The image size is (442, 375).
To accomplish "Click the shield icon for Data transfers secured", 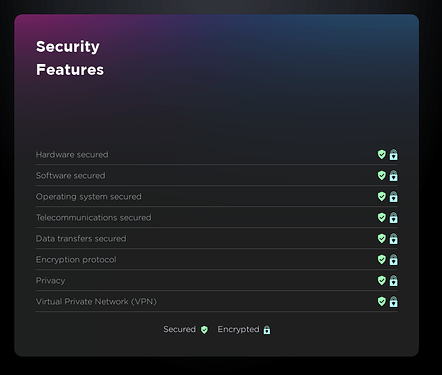I will coord(382,238).
